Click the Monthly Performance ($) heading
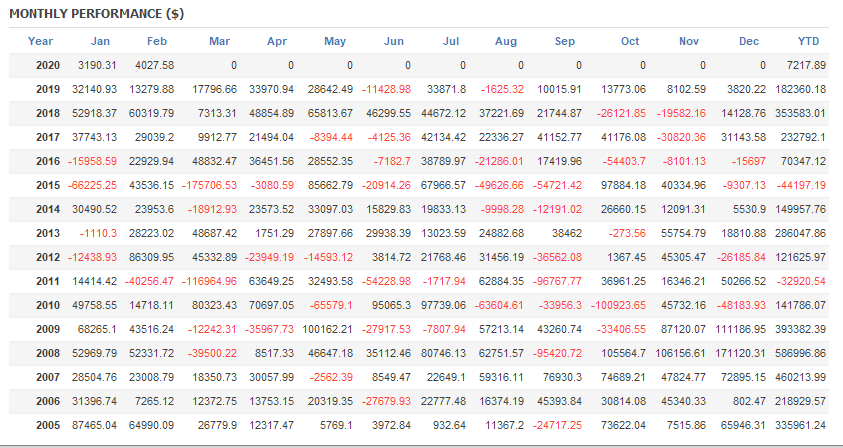 point(83,13)
